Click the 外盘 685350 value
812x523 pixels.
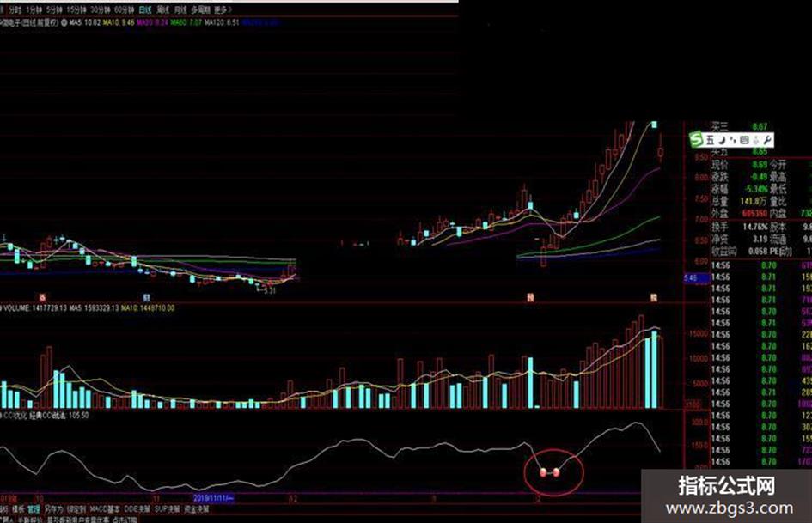tap(754, 213)
